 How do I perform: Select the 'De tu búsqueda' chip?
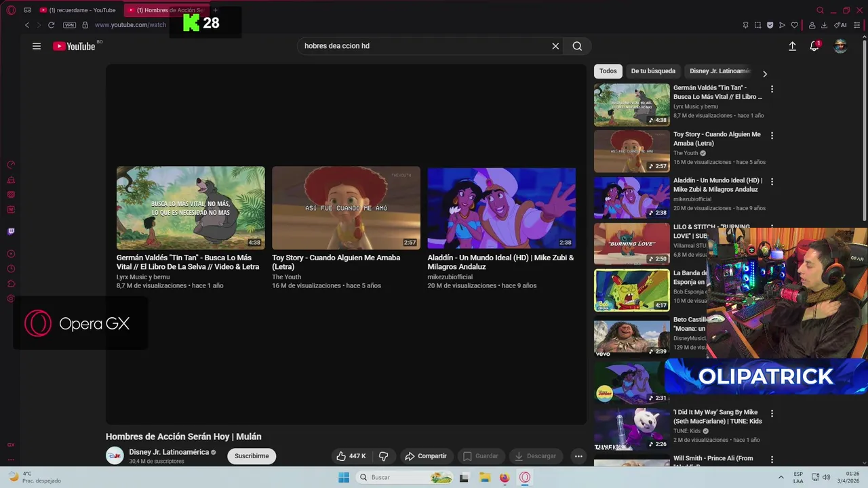[x=653, y=71]
